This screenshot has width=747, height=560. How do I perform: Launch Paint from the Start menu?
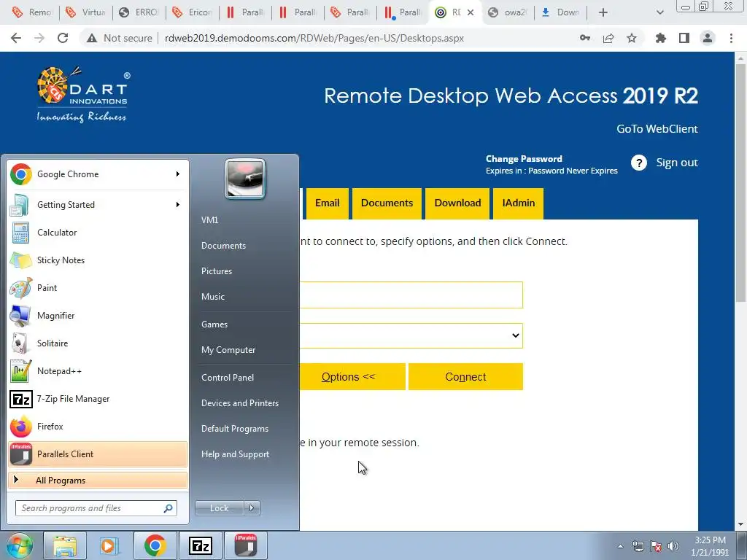[x=98, y=287]
